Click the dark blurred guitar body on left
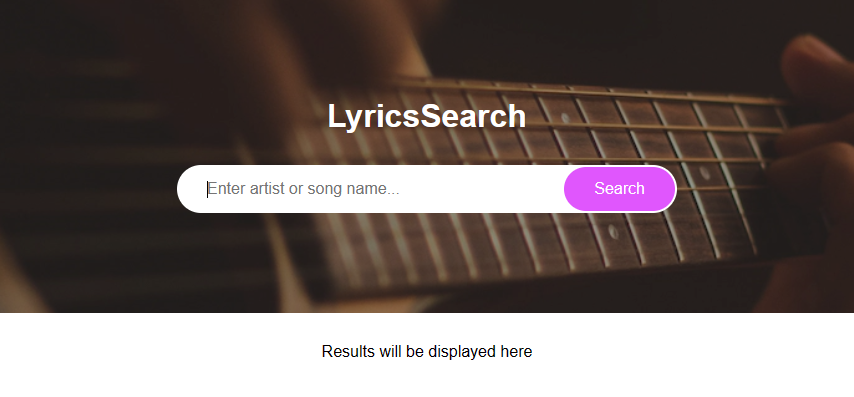854x397 pixels. 109,163
